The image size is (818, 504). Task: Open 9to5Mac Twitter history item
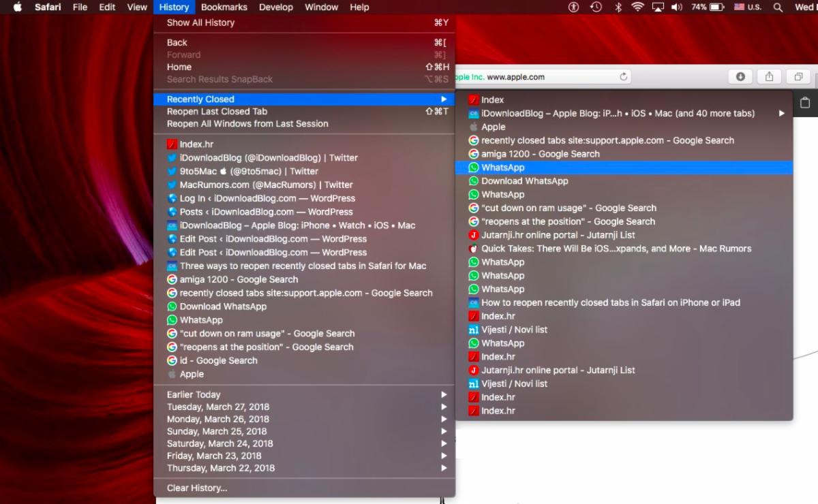tap(305, 171)
